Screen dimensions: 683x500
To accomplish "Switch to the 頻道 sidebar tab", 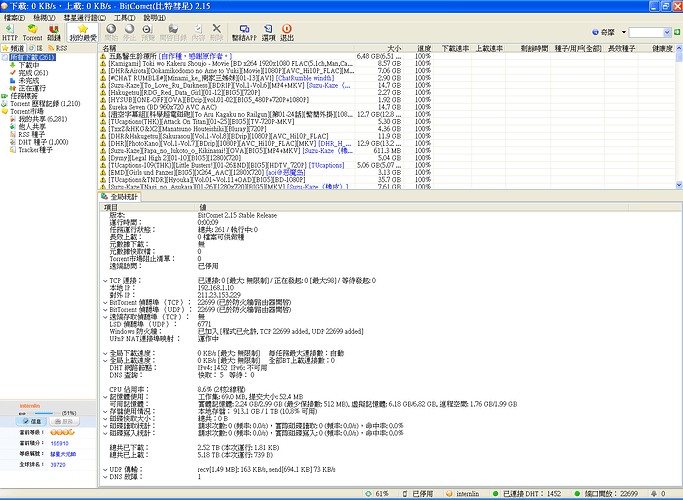I will coord(13,48).
